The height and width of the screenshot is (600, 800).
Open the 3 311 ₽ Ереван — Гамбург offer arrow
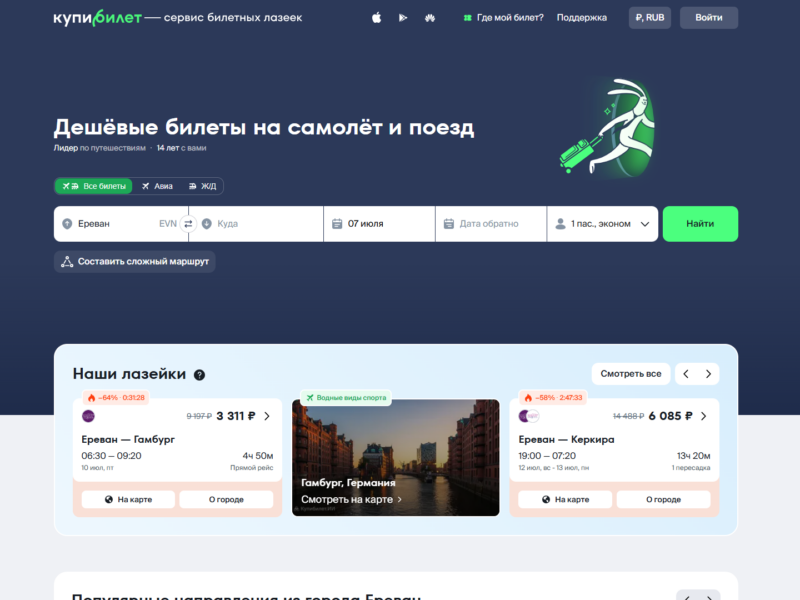(267, 416)
